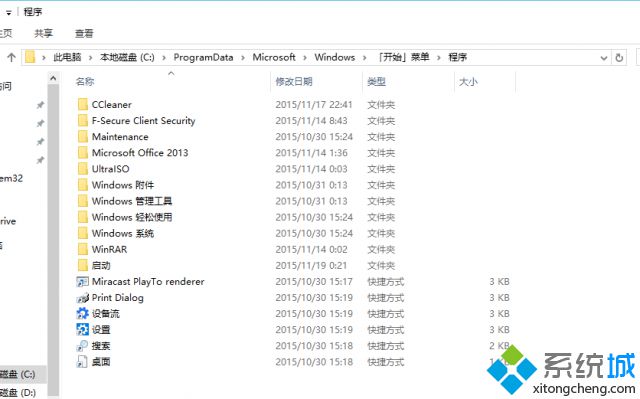The image size is (640, 399).
Task: Go up one folder with the up arrow
Action: pos(11,58)
